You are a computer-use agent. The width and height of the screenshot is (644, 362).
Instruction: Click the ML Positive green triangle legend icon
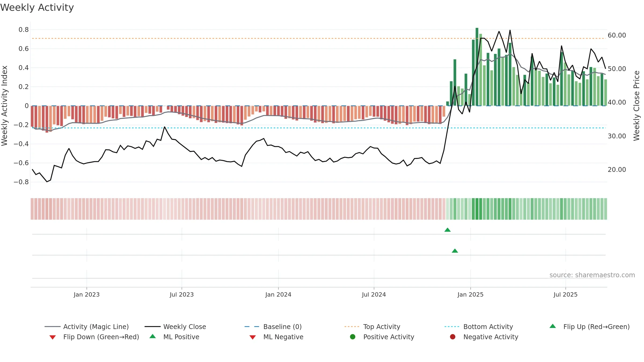[x=153, y=336]
